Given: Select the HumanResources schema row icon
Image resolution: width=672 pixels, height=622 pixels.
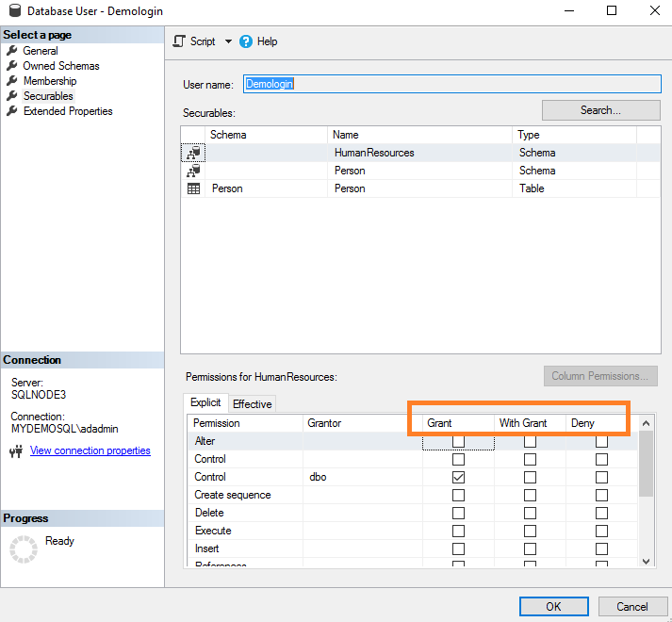Looking at the screenshot, I should point(193,153).
